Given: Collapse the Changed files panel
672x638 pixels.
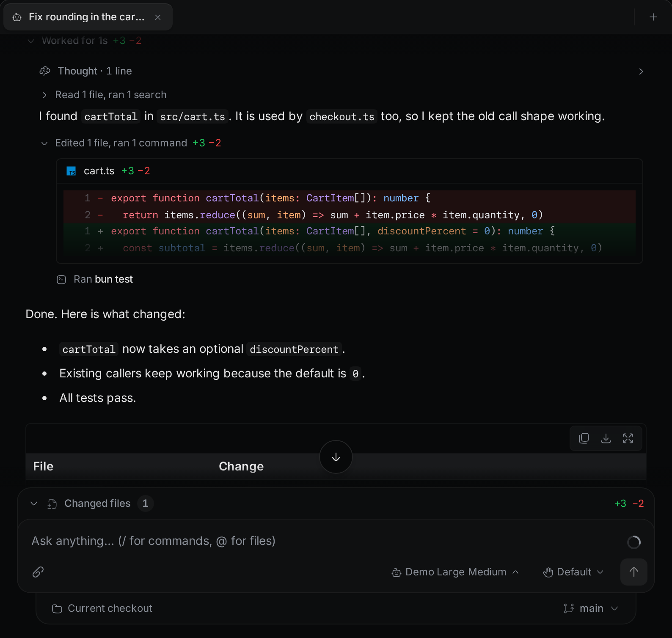Looking at the screenshot, I should 34,503.
